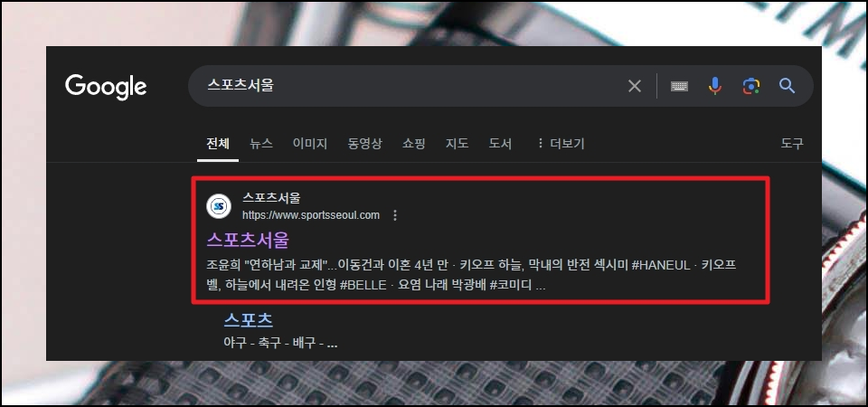
Task: Click the 야구 - 축구 - 배구 sitelink text
Action: click(280, 344)
